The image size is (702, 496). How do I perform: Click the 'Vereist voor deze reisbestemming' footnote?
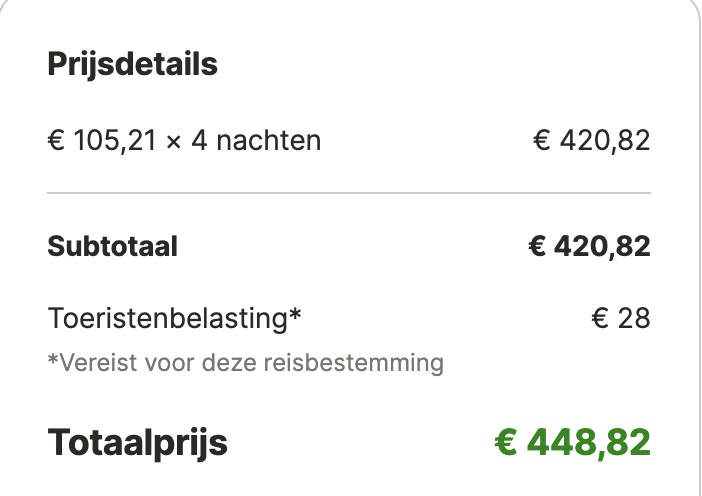(x=245, y=363)
